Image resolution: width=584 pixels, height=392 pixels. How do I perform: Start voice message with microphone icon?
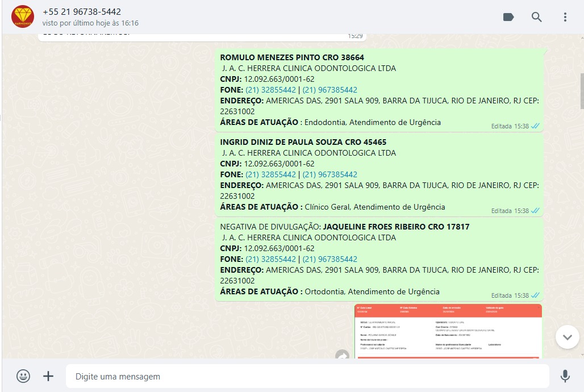565,376
